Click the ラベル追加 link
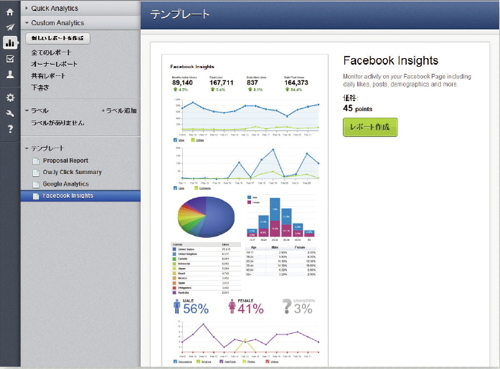 (x=119, y=110)
